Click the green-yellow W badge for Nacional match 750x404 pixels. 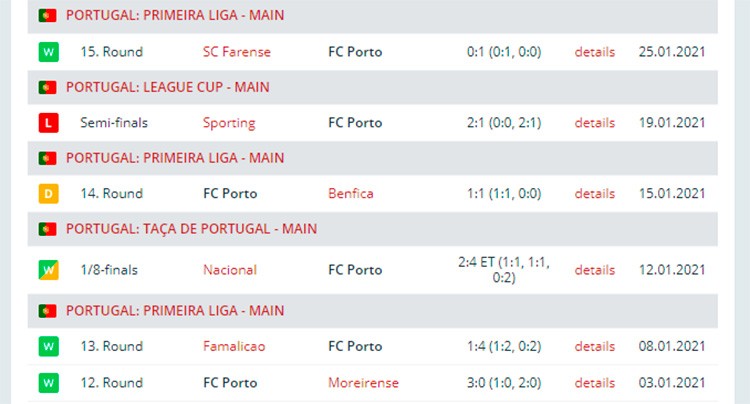48,270
